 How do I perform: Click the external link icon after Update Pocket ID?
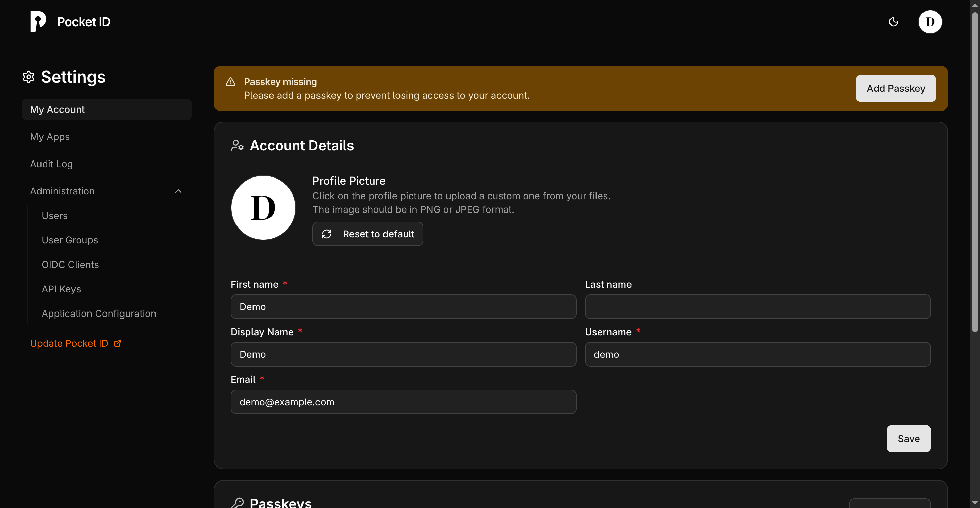pos(117,343)
